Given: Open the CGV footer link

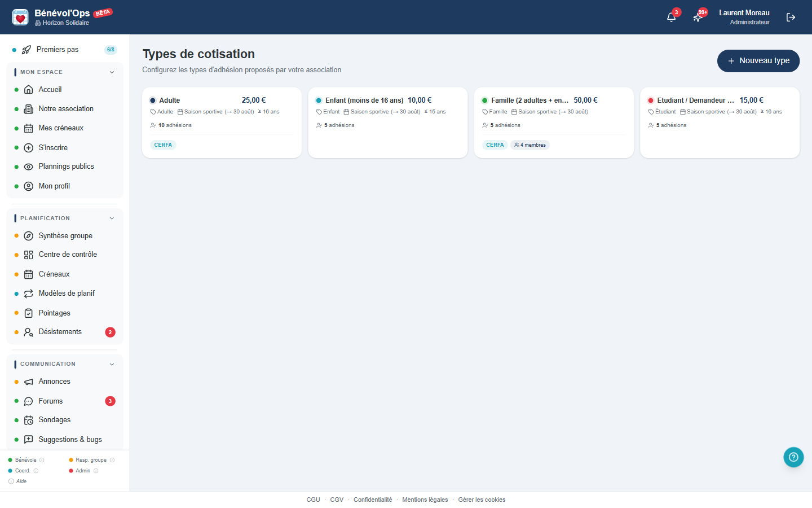Looking at the screenshot, I should click(x=337, y=500).
